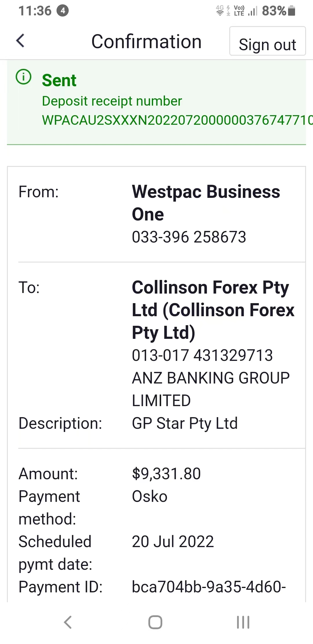Tap the amount $9,331.80
The height and width of the screenshot is (644, 313).
[x=166, y=474]
